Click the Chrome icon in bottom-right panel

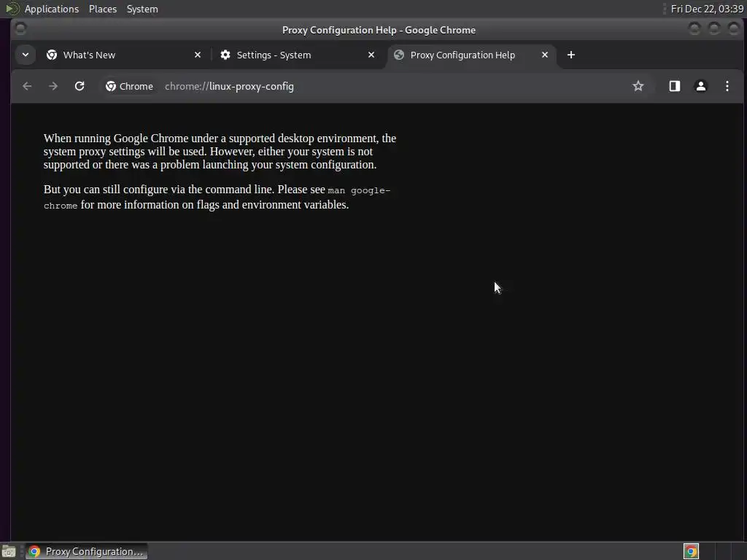691,551
